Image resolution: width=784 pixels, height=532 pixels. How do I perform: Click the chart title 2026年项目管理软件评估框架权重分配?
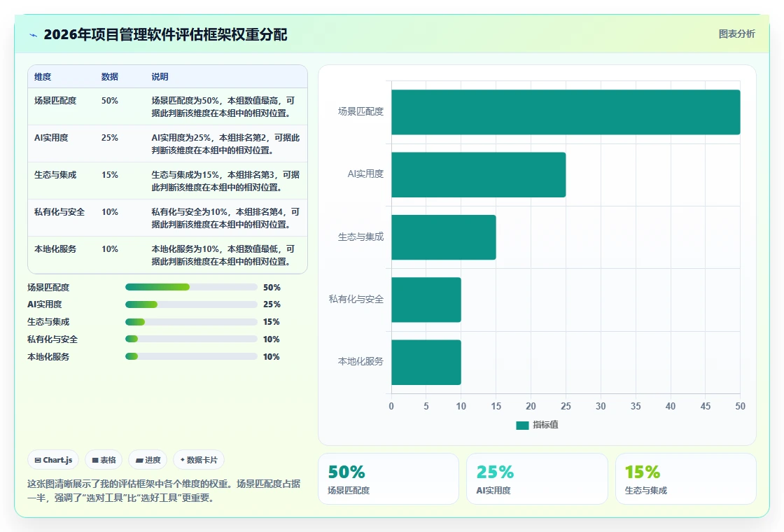coord(165,34)
